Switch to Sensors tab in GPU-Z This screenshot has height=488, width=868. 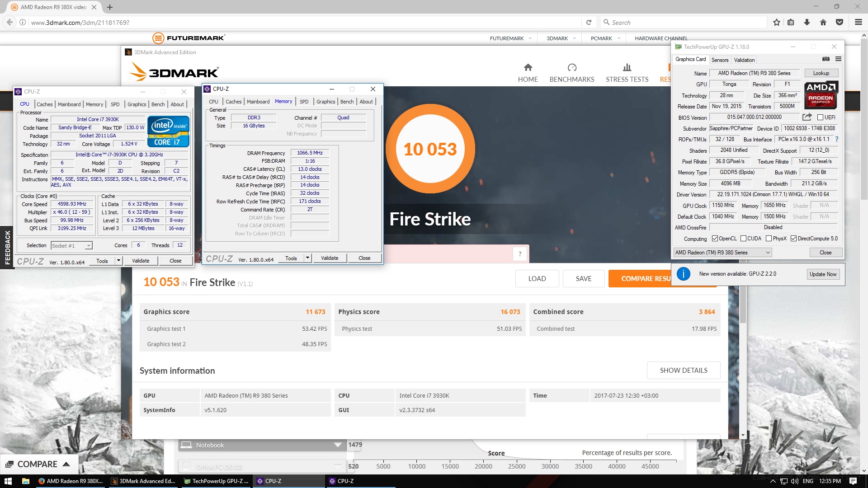[720, 60]
